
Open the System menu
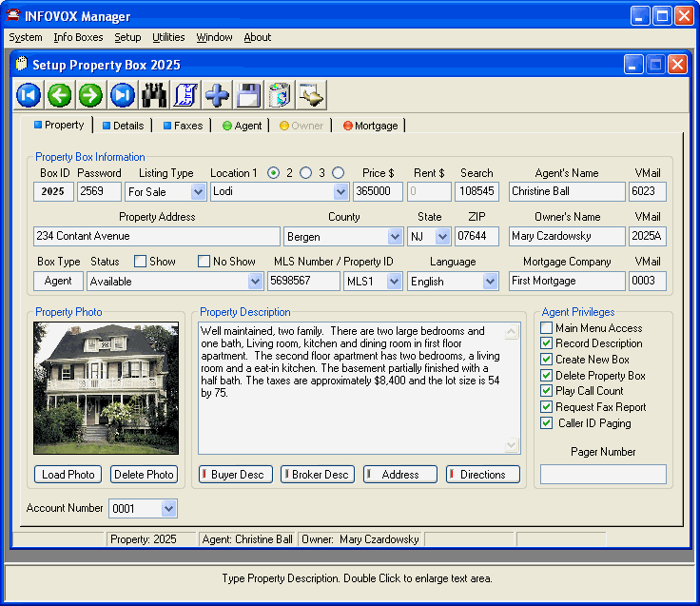(x=26, y=37)
